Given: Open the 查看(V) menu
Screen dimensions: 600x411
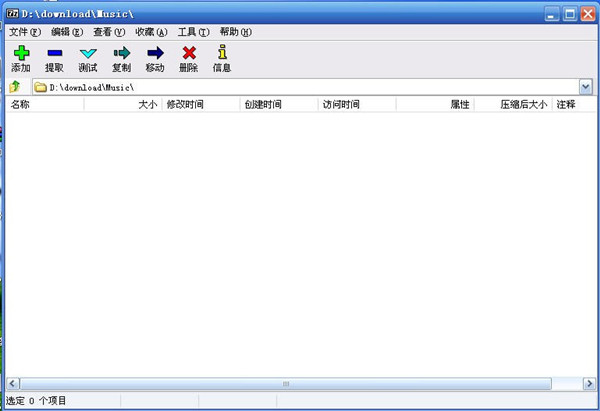Looking at the screenshot, I should click(109, 32).
